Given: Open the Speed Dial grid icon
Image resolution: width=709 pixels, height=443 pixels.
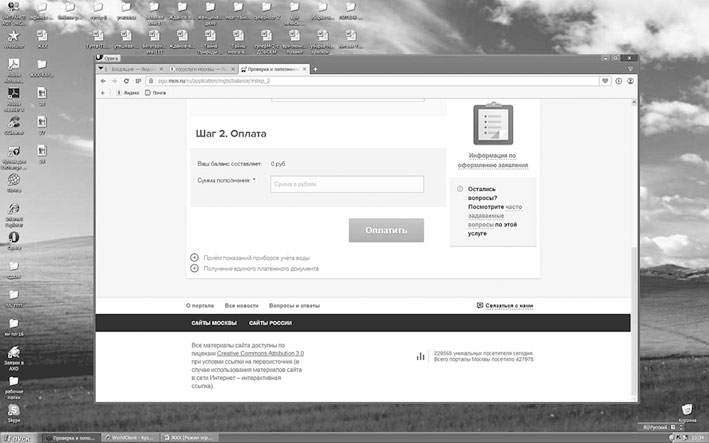Looking at the screenshot, I should coord(138,81).
